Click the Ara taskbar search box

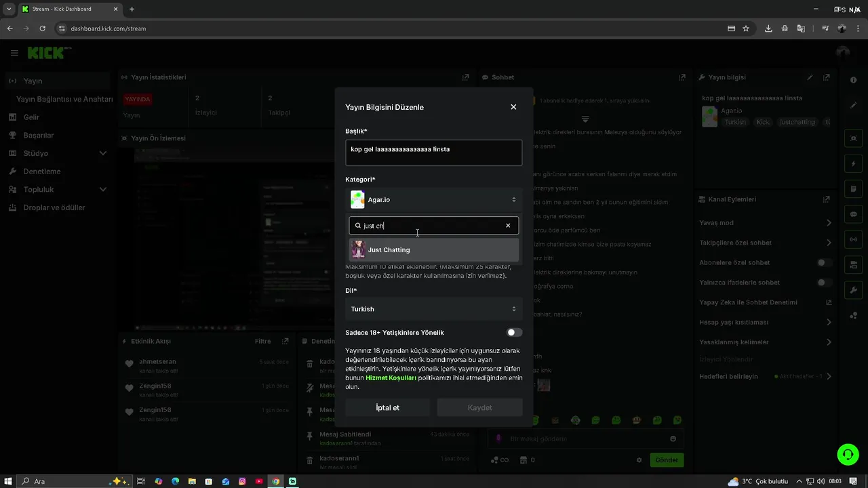tap(75, 481)
